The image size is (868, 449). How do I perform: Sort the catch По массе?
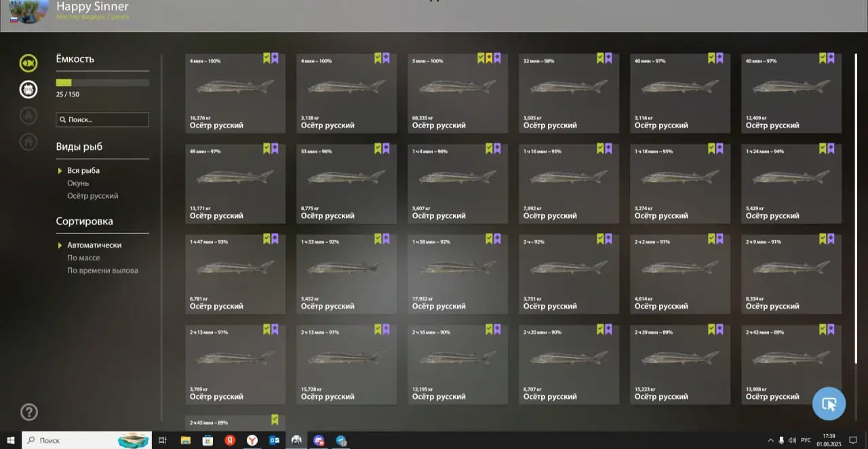point(83,258)
